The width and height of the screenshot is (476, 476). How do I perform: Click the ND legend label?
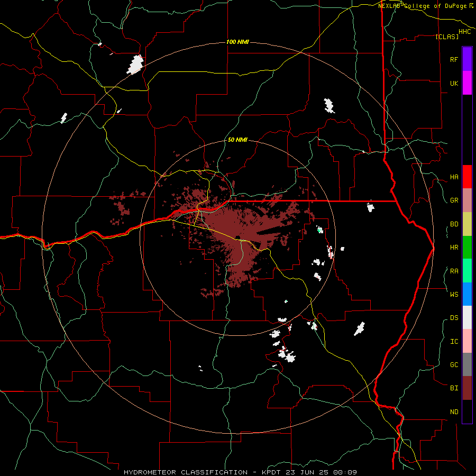pyautogui.click(x=454, y=412)
